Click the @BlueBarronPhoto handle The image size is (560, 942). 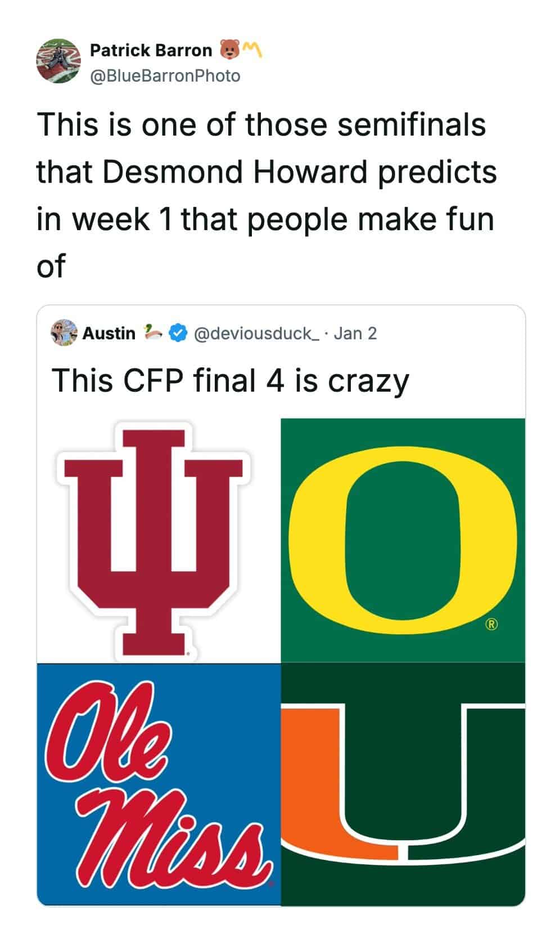click(x=165, y=76)
